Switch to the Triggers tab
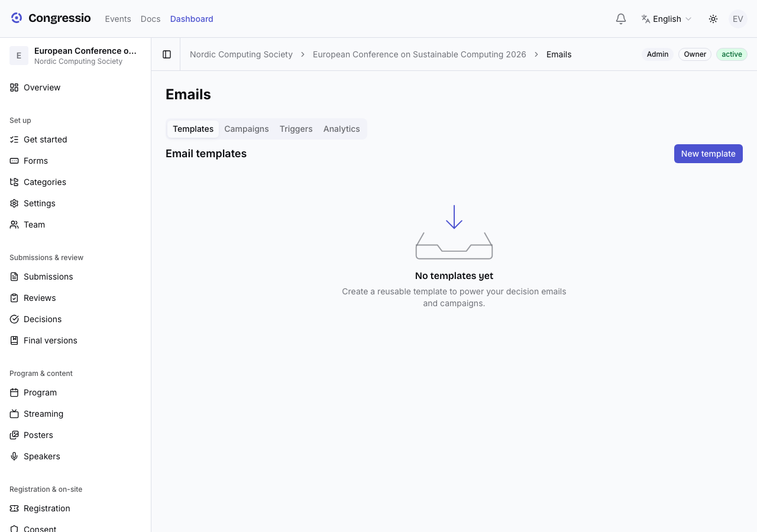This screenshot has height=532, width=757. point(296,129)
